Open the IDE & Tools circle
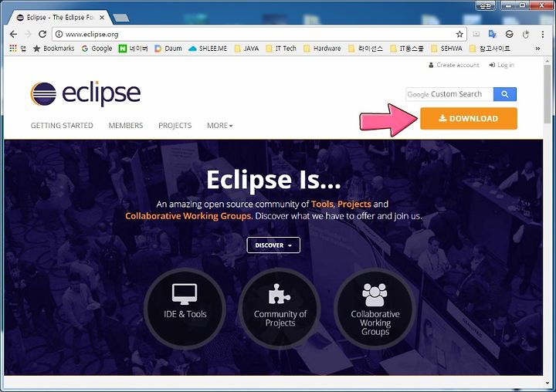The height and width of the screenshot is (392, 556). 185,309
